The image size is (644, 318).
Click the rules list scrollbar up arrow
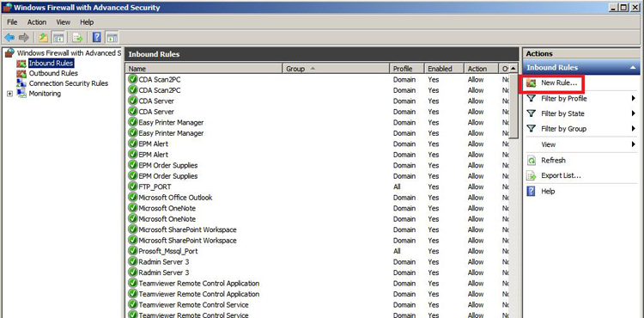[x=513, y=69]
